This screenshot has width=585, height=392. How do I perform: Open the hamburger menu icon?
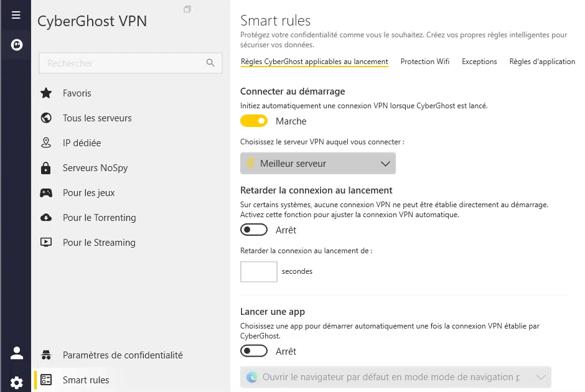pyautogui.click(x=16, y=15)
